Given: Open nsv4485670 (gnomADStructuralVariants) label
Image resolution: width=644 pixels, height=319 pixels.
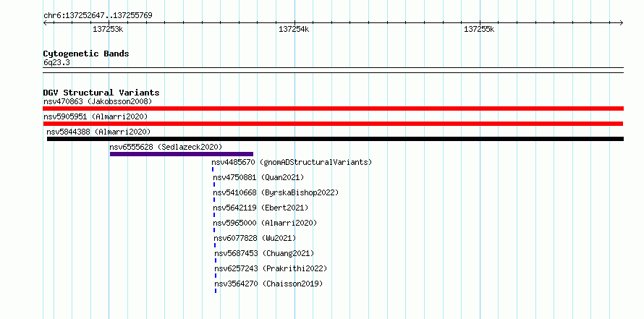Looking at the screenshot, I should (292, 162).
